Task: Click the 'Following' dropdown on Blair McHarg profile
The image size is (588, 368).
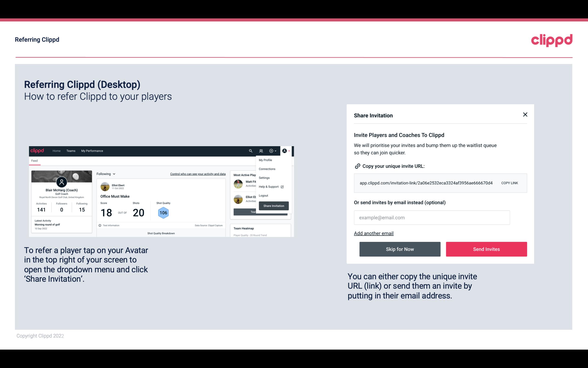Action: point(105,174)
